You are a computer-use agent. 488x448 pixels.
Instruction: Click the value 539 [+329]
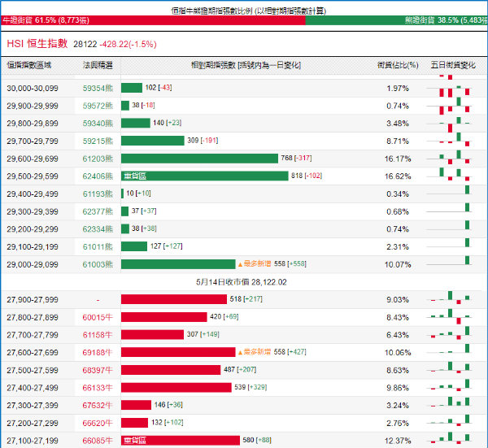pos(251,387)
